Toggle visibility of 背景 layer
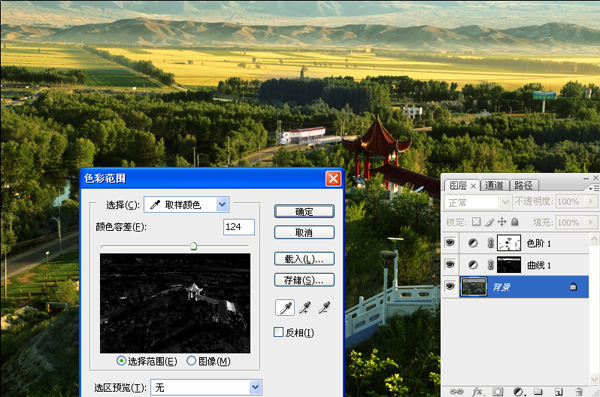Viewport: 600px width, 397px height. point(450,286)
